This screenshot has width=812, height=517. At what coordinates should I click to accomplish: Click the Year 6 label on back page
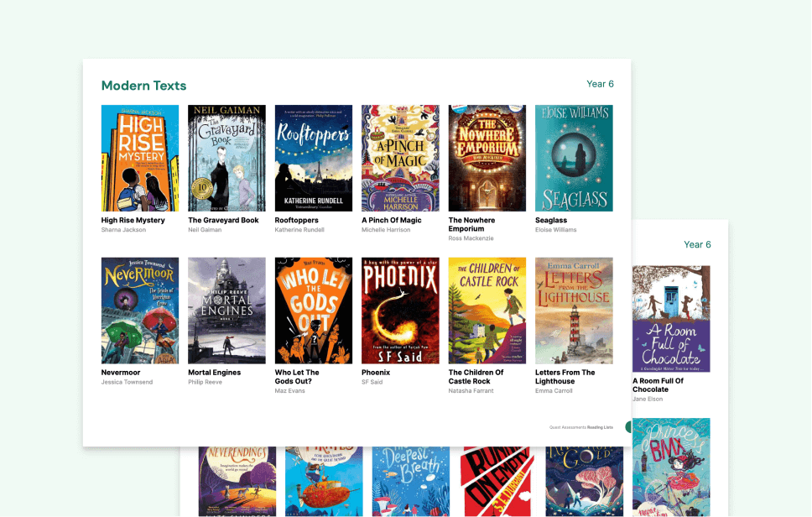click(x=697, y=244)
